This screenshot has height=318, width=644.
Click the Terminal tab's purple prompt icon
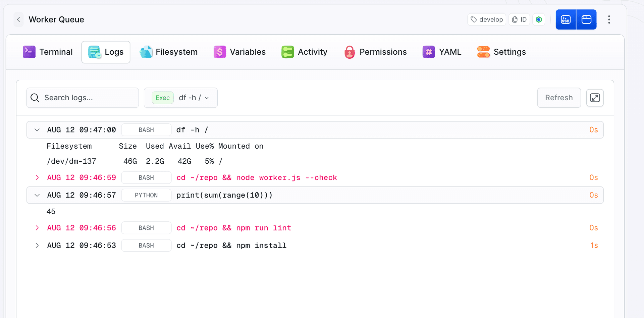point(29,52)
